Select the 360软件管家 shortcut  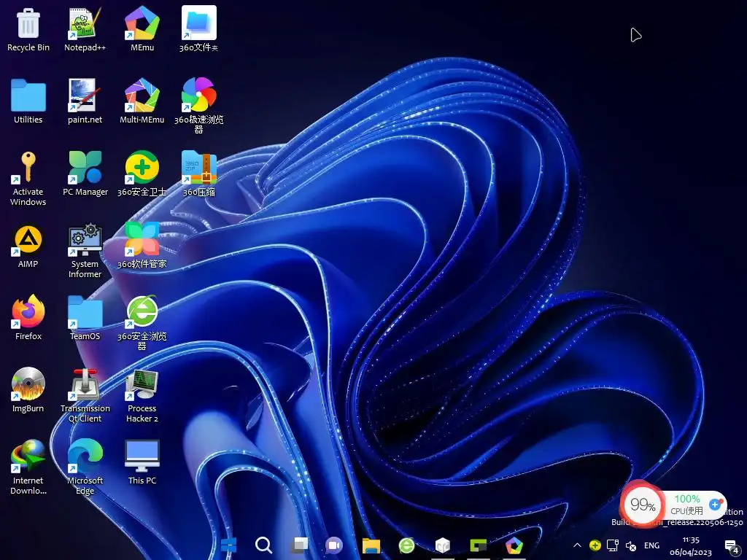click(x=142, y=246)
